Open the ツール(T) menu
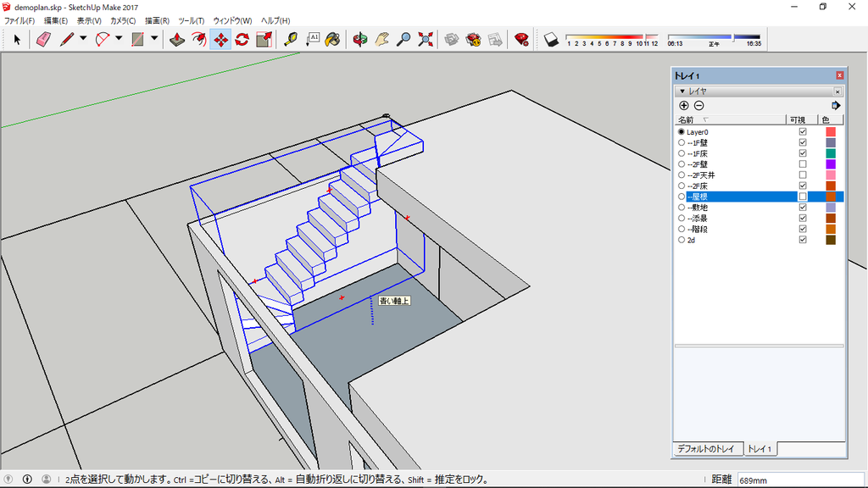868x488 pixels. [191, 20]
